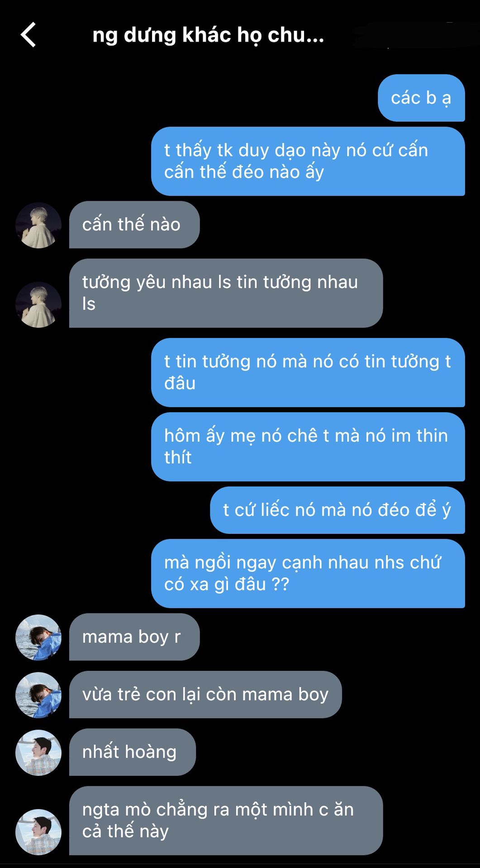Image resolution: width=480 pixels, height=868 pixels.
Task: Tap avatar beside 'nhất hoàng' message
Action: [38, 753]
